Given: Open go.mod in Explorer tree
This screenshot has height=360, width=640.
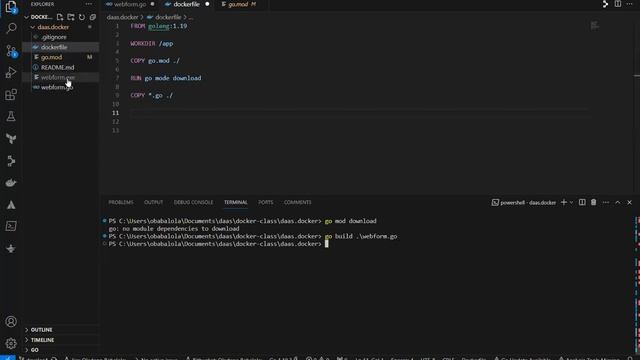Looking at the screenshot, I should point(60,57).
